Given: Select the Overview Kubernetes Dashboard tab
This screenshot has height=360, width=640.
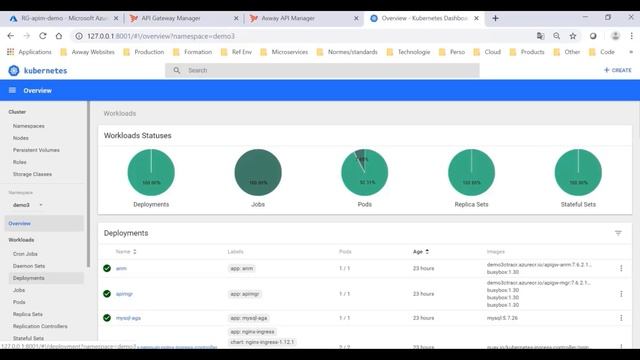Looking at the screenshot, I should click(x=424, y=18).
